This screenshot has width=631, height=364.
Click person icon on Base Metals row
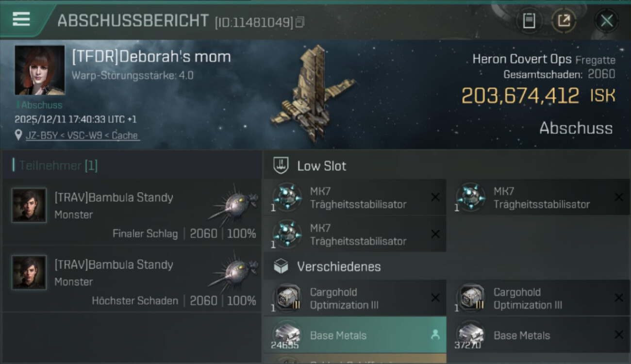(435, 335)
